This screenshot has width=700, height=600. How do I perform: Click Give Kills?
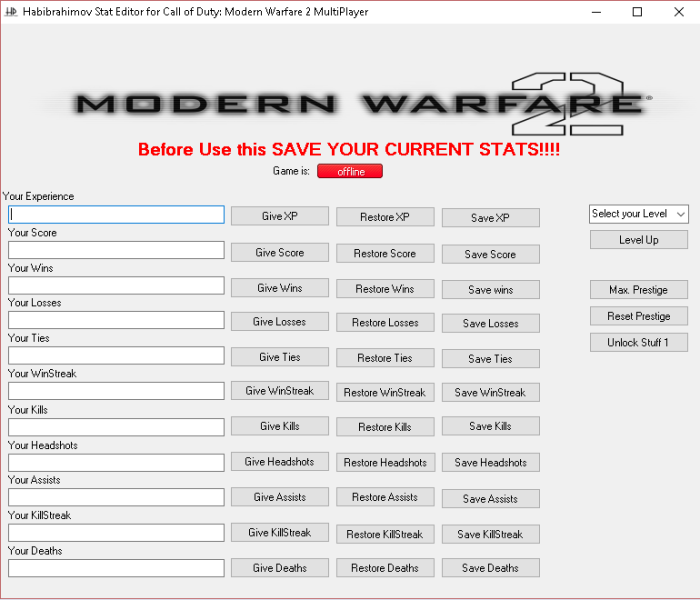[280, 426]
